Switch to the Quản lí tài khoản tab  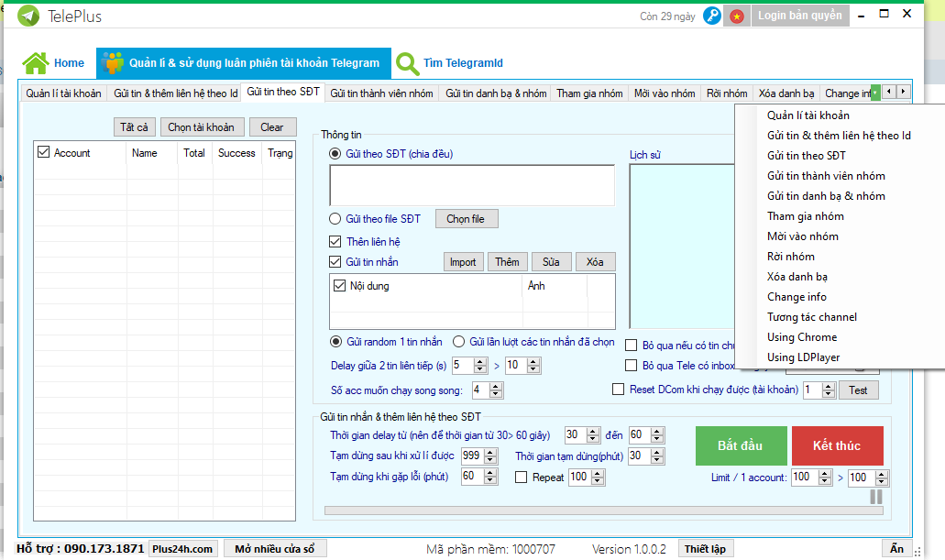[x=63, y=93]
